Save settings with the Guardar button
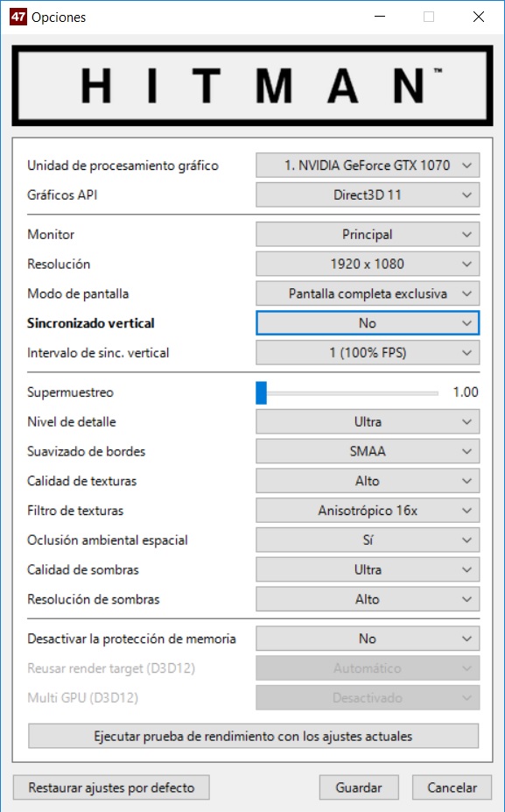 click(359, 787)
